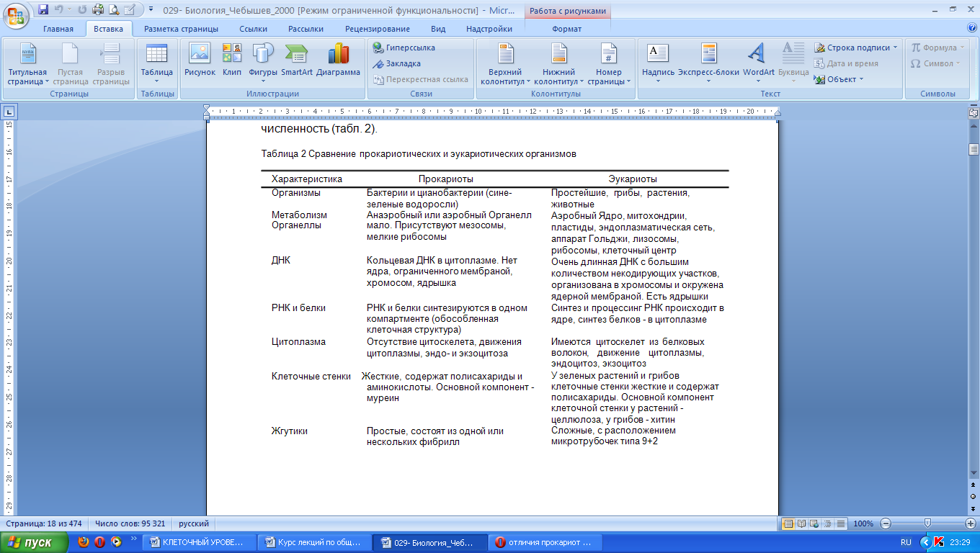
Task: Save document with Quick Access Save icon
Action: click(x=43, y=9)
